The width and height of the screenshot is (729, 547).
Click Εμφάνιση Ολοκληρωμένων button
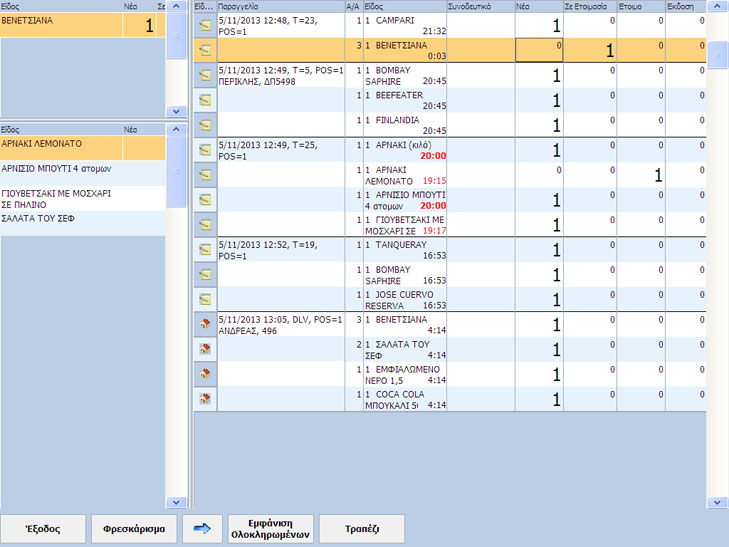pos(270,528)
